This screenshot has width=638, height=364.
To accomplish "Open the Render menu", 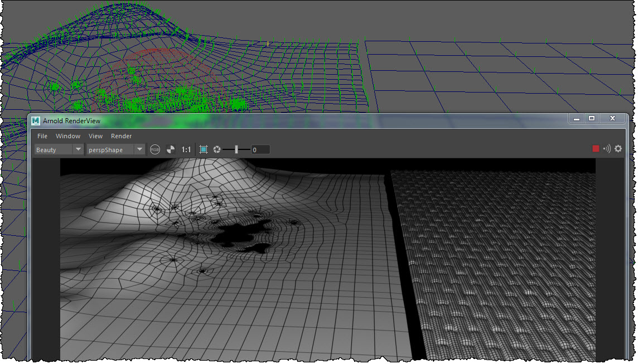I will point(121,136).
